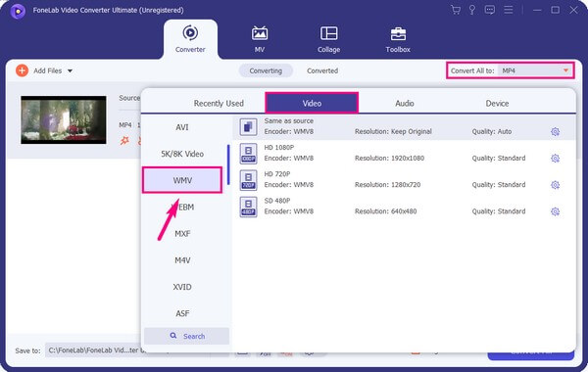Image resolution: width=588 pixels, height=372 pixels.
Task: Choose AVI in the format list
Action: pos(182,127)
